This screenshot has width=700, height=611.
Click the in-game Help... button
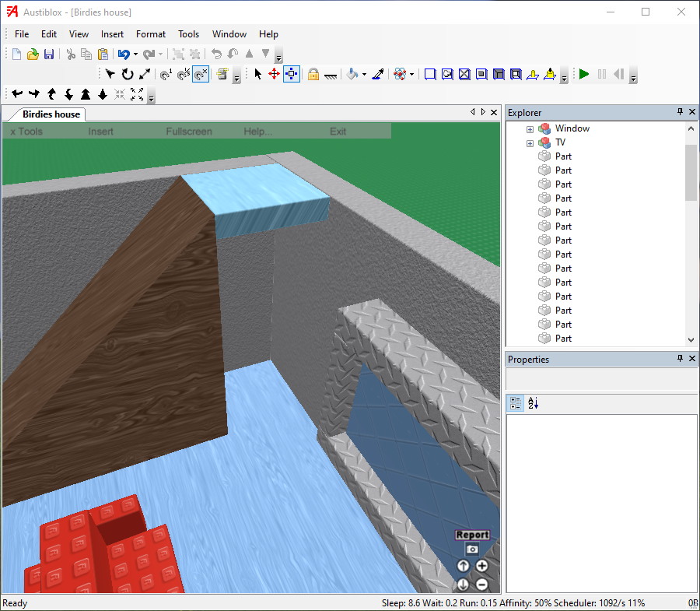tap(257, 132)
